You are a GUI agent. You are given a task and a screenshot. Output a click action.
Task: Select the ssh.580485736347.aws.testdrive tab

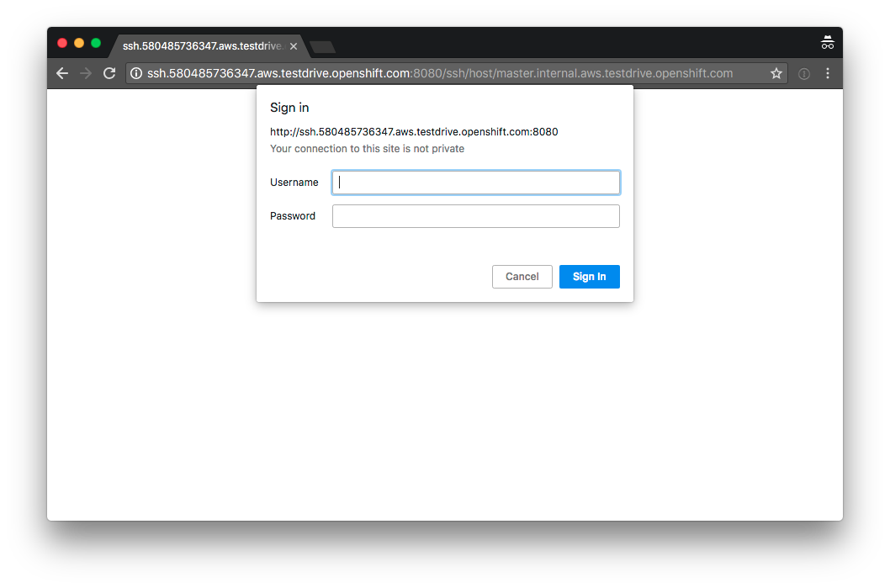click(200, 46)
